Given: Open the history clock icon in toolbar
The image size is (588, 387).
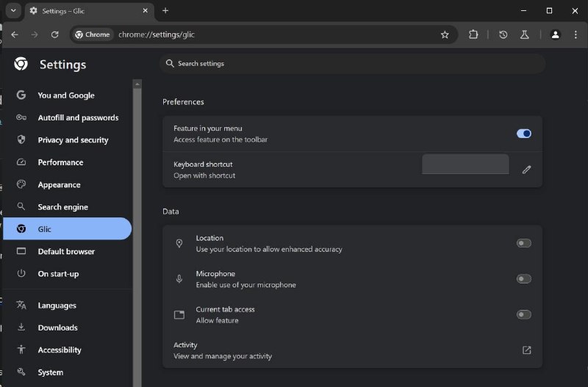Looking at the screenshot, I should tap(503, 35).
